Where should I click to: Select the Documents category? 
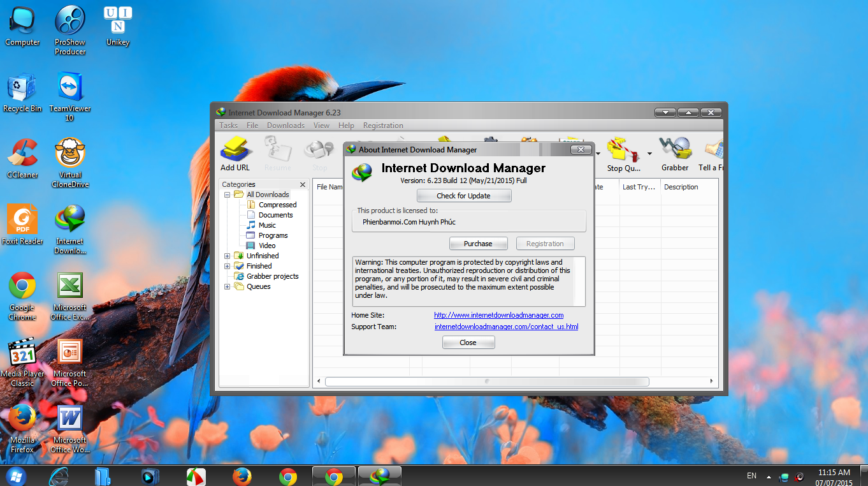click(275, 215)
